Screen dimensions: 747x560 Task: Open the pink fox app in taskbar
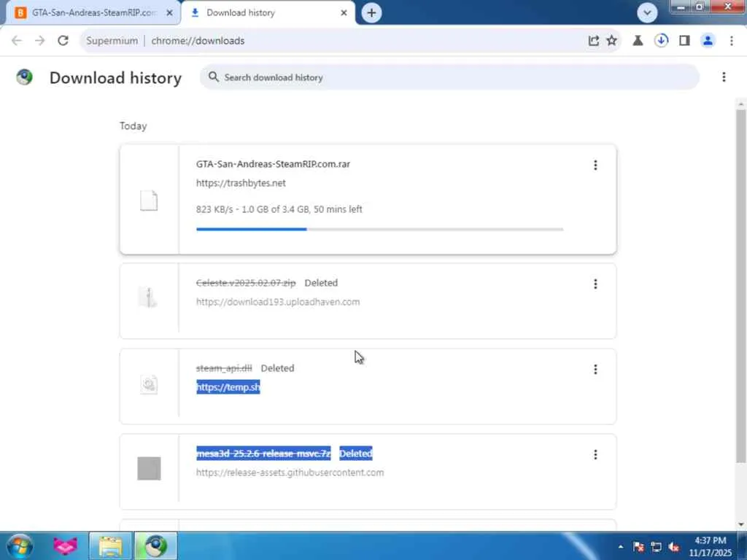click(x=65, y=545)
